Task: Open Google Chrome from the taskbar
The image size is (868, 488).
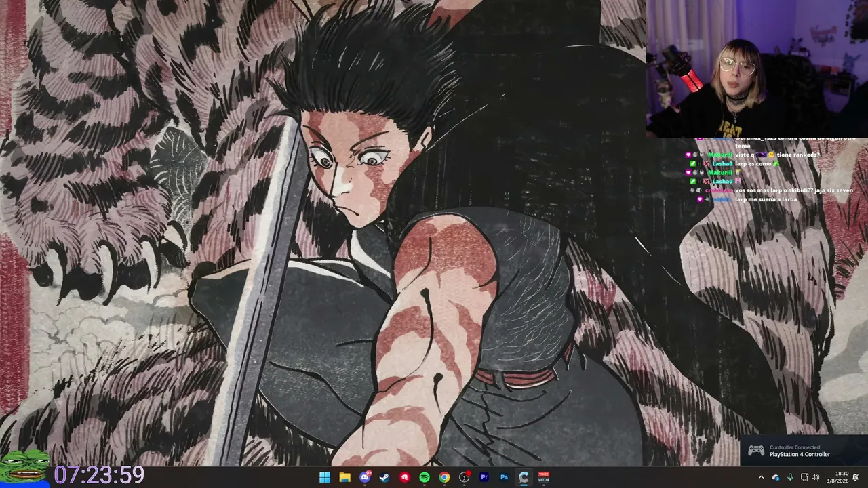Action: tap(444, 477)
